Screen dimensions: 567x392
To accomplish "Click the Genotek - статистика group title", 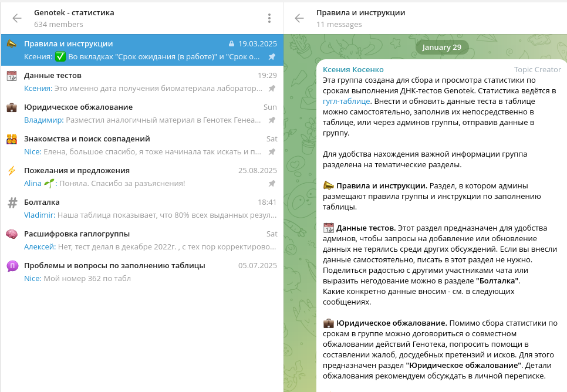I will coord(74,13).
